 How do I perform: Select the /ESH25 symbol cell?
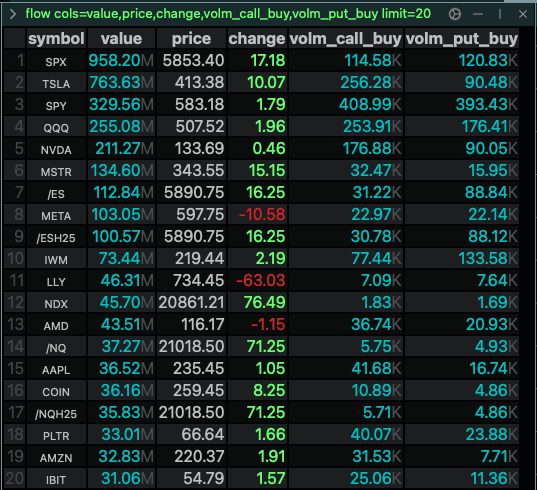(x=56, y=236)
